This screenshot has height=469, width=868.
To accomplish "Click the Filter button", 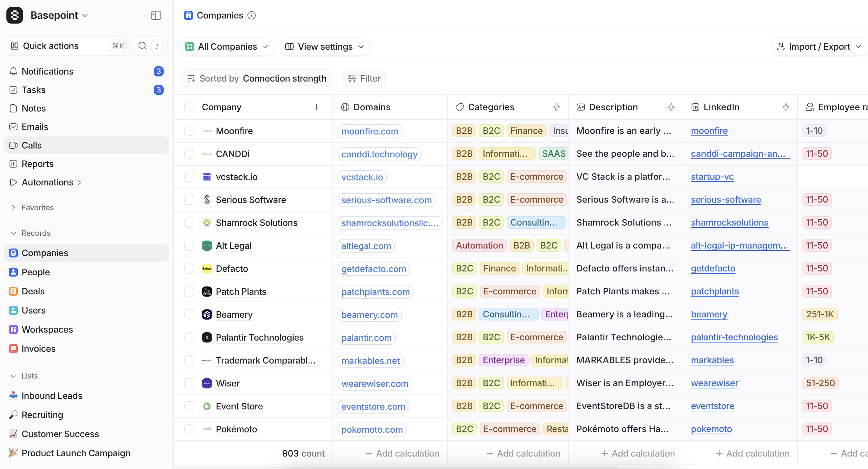I will pos(364,78).
